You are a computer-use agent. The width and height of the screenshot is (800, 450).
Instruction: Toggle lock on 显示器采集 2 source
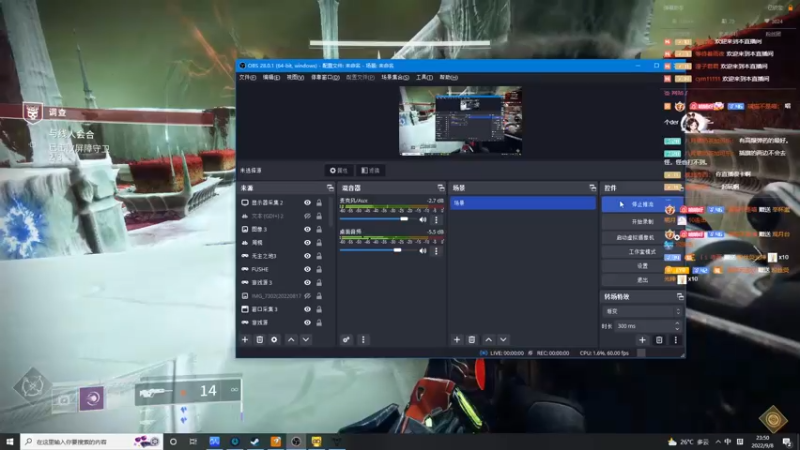(319, 203)
